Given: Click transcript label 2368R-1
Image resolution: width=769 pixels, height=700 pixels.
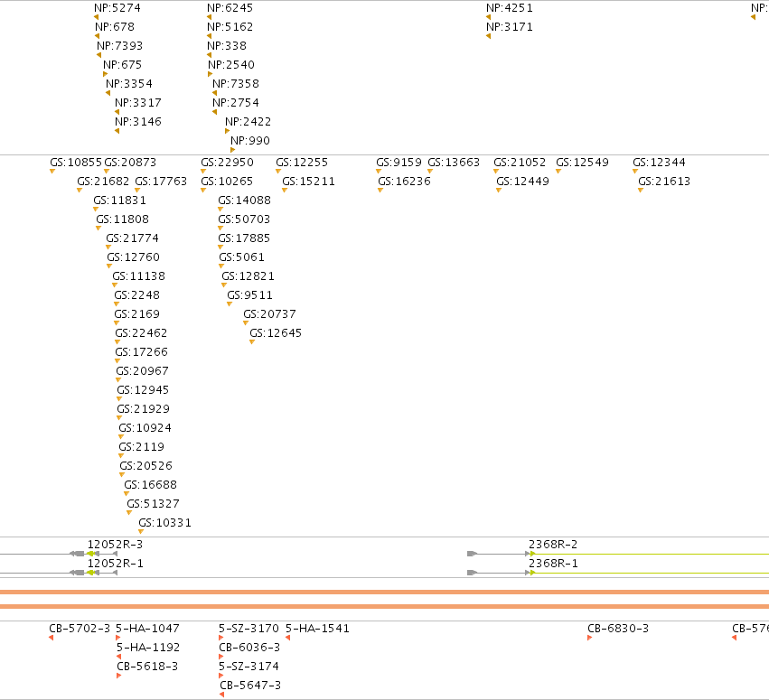Looking at the screenshot, I should 553,564.
